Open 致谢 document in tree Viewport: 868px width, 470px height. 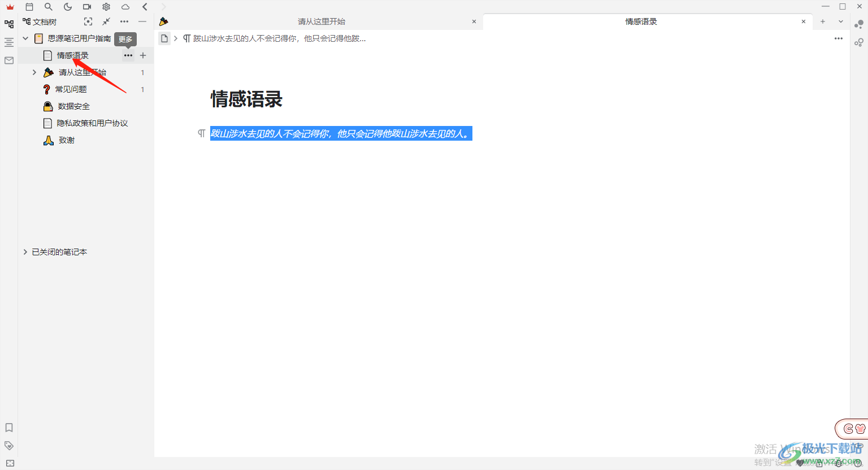click(x=67, y=140)
